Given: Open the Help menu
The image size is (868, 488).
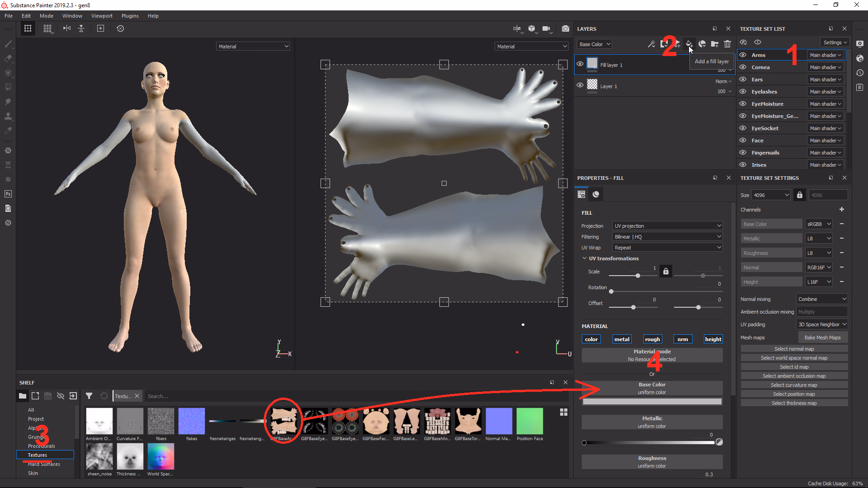Looking at the screenshot, I should pyautogui.click(x=153, y=16).
